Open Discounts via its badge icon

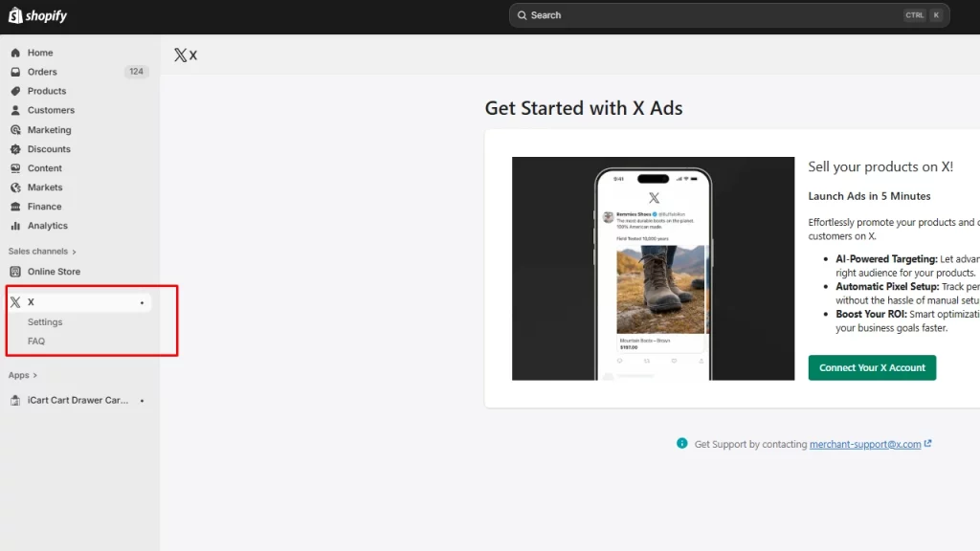point(15,149)
